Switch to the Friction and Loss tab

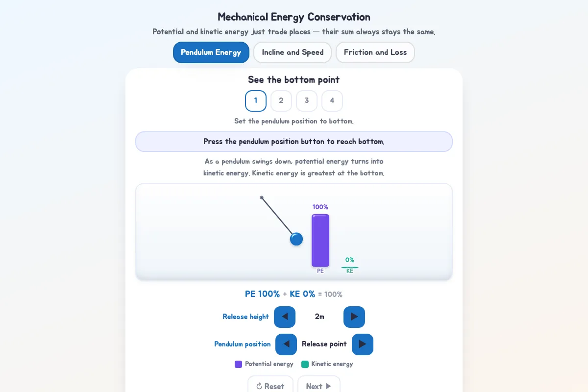point(375,52)
